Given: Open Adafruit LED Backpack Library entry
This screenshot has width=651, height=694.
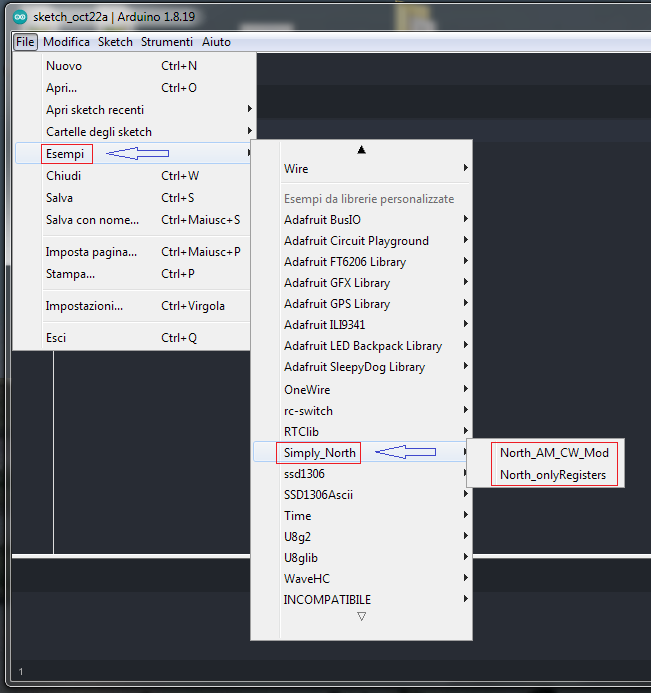Looking at the screenshot, I should point(362,346).
